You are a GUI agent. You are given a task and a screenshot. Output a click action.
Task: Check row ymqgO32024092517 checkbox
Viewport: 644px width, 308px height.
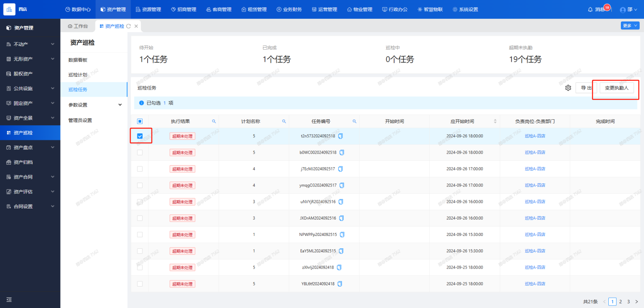point(140,185)
